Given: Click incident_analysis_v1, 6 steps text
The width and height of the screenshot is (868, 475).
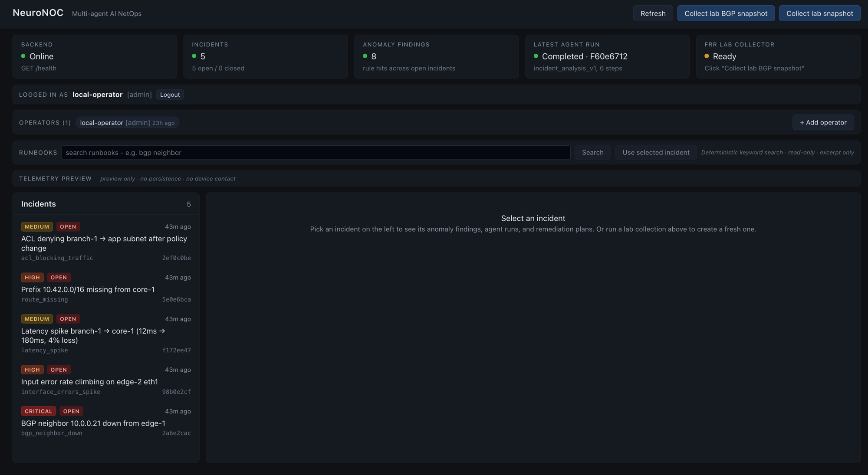Looking at the screenshot, I should click(x=578, y=68).
